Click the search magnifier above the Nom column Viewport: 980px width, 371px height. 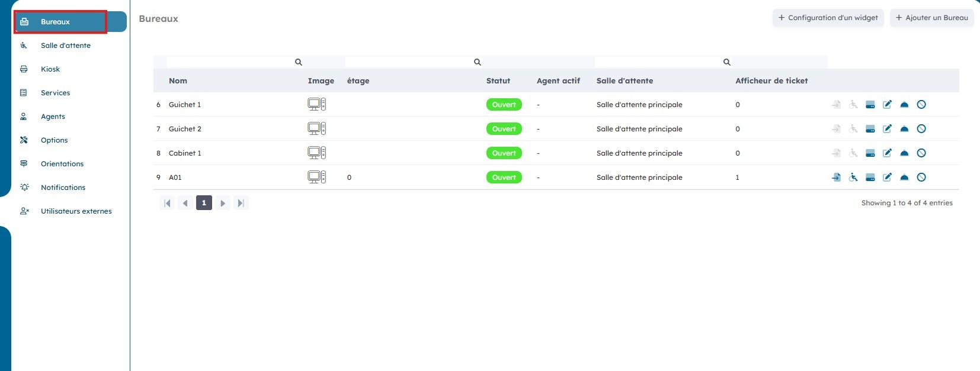pyautogui.click(x=299, y=62)
